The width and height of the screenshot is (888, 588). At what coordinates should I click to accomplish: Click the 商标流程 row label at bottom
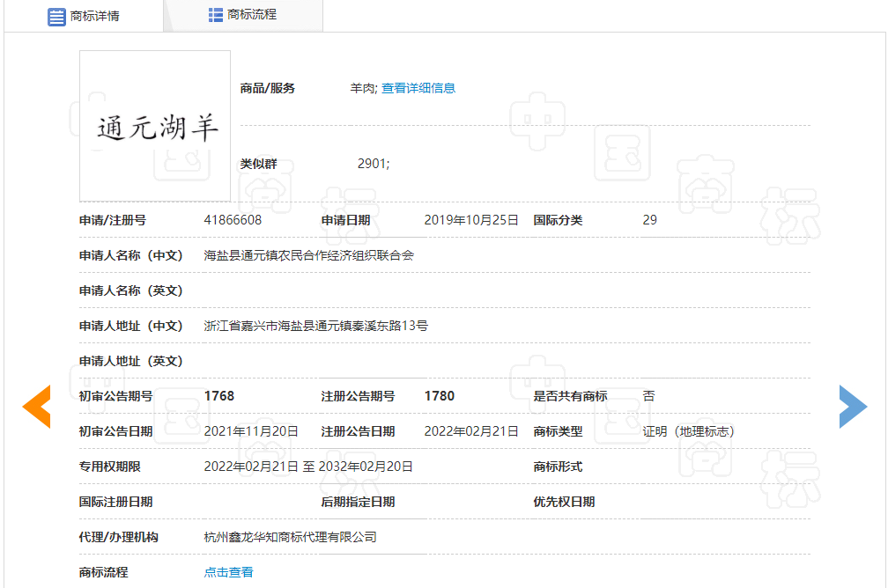coord(104,572)
